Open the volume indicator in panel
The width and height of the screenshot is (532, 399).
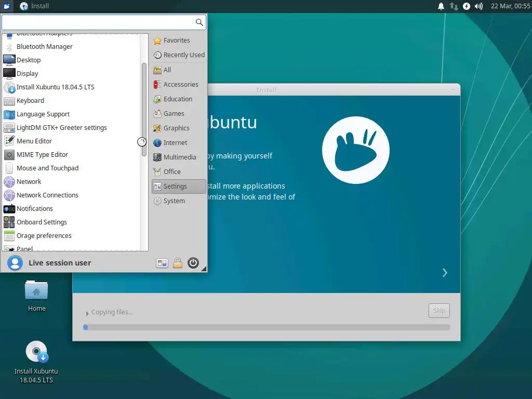478,6
